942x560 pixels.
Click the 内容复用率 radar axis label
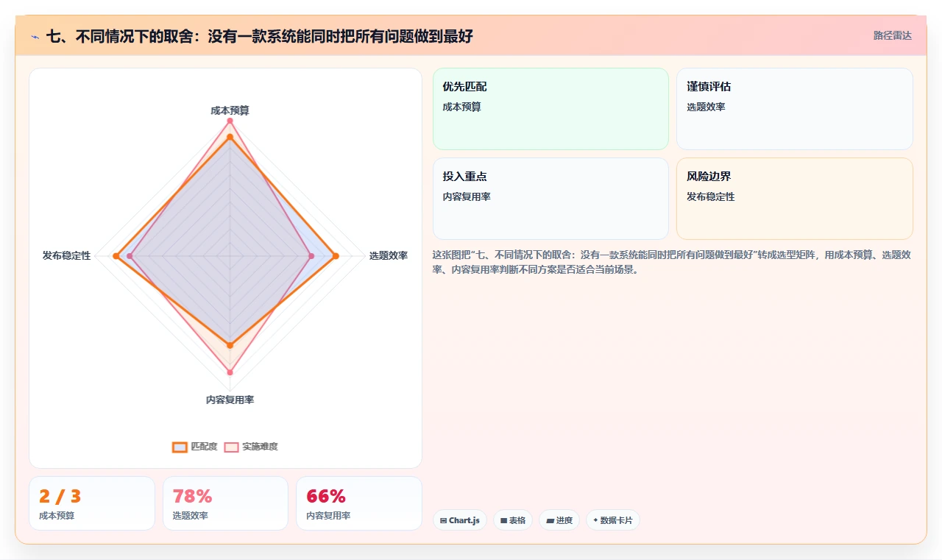(x=230, y=400)
